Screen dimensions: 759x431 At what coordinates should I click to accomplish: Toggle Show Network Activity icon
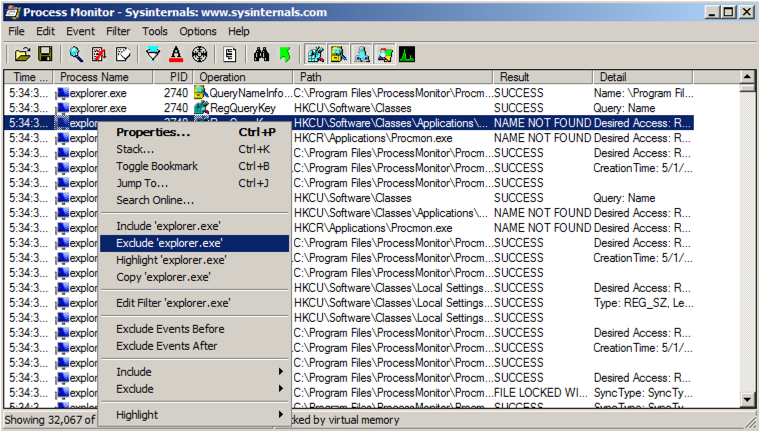pyautogui.click(x=362, y=54)
